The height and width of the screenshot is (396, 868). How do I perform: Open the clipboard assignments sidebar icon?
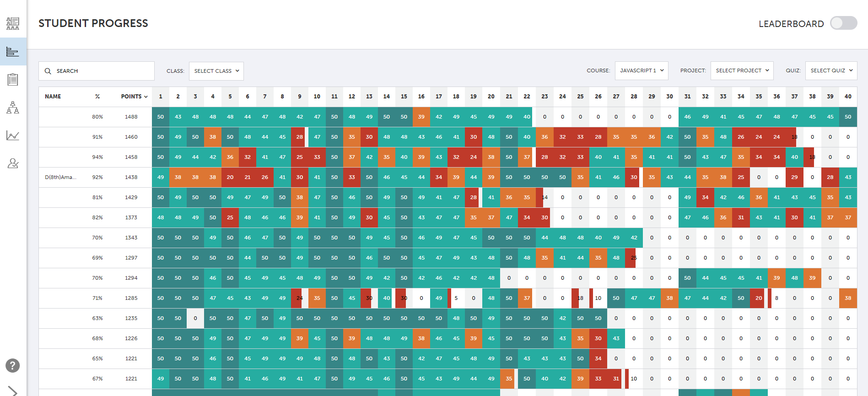(13, 79)
